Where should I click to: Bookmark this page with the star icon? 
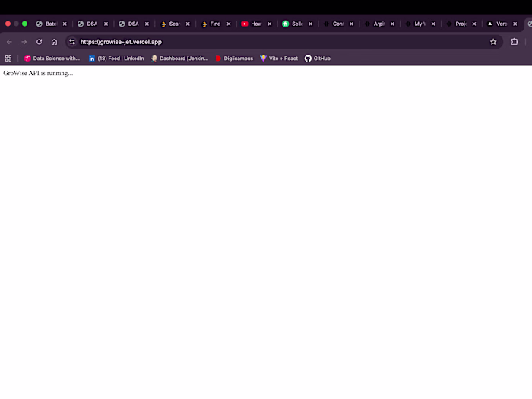(x=493, y=42)
